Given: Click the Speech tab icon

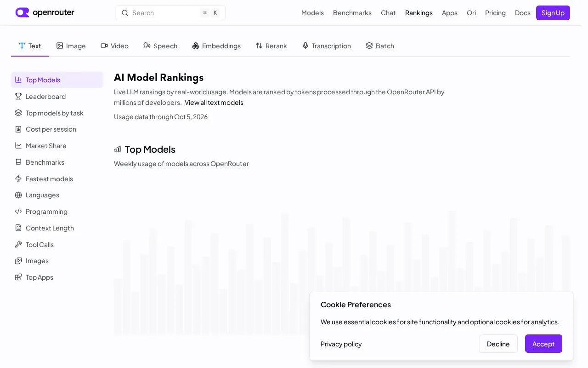Looking at the screenshot, I should pyautogui.click(x=147, y=46).
